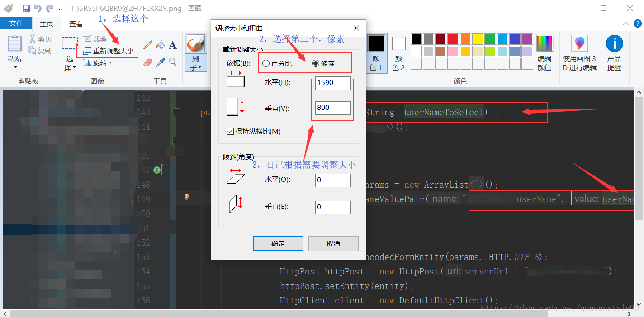Pick the purple color swatch

[x=527, y=39]
